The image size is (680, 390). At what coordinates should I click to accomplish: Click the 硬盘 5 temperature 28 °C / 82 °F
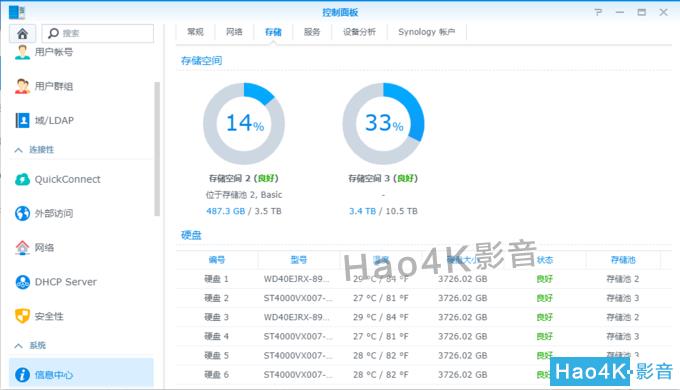coord(380,355)
